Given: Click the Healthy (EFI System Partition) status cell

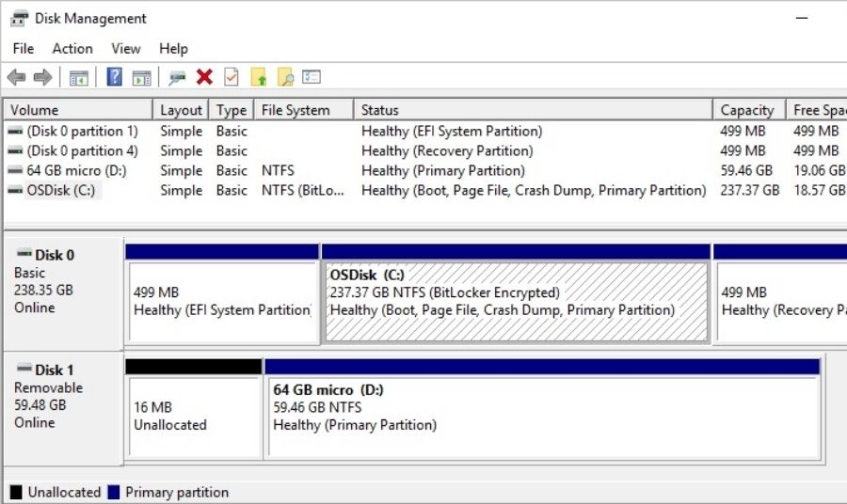Looking at the screenshot, I should point(452,131).
